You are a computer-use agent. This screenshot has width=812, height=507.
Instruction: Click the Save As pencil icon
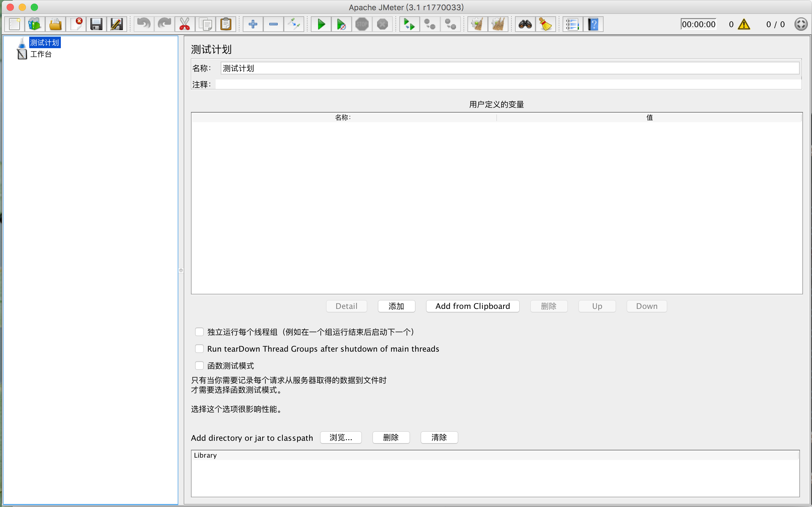tap(117, 24)
